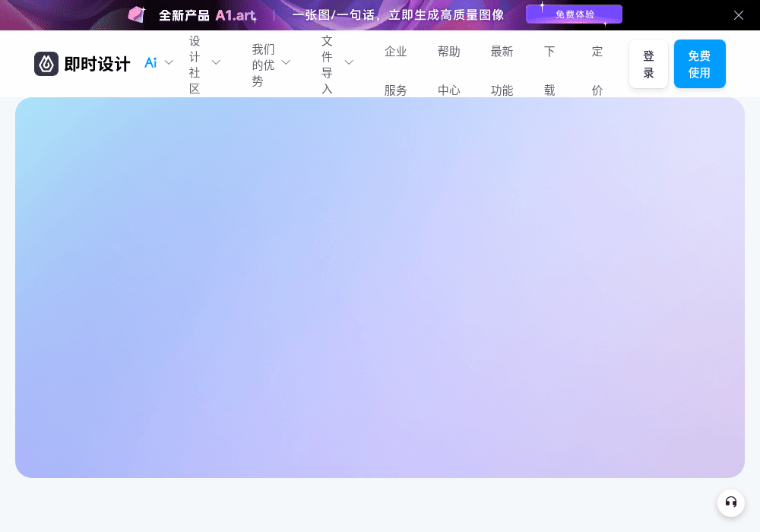Open the 定价 page

coord(597,71)
